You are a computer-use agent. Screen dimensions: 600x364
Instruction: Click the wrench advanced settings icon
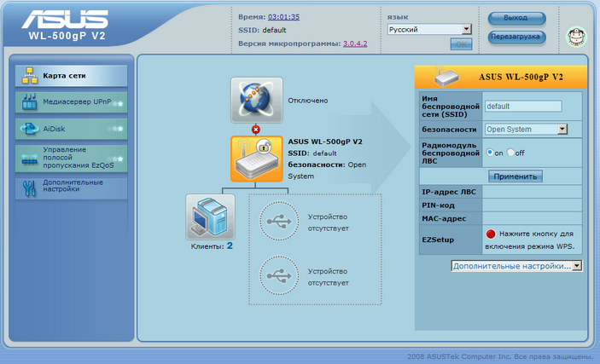point(30,188)
